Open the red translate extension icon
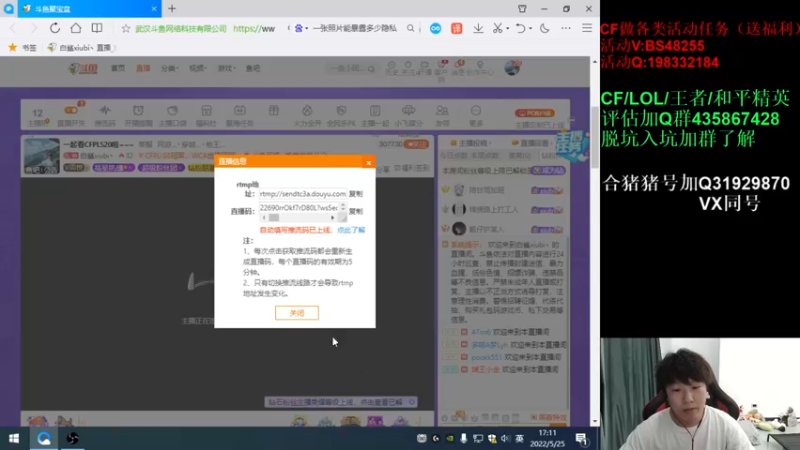 pyautogui.click(x=457, y=29)
